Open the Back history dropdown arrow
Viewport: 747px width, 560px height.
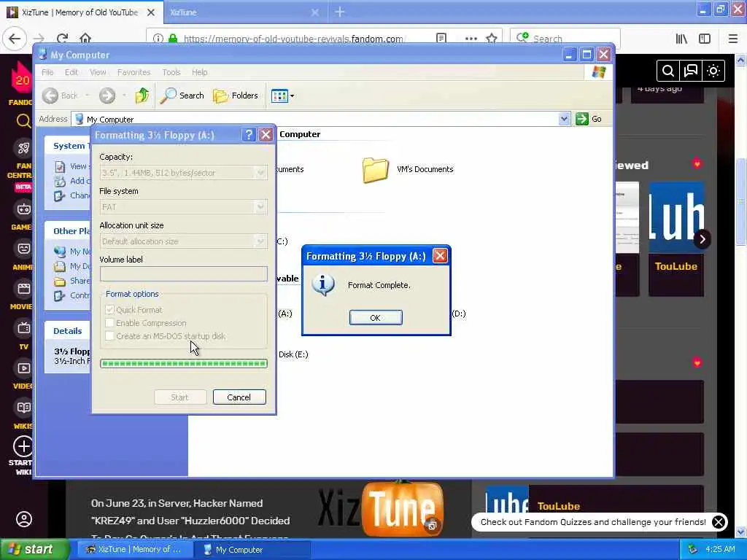pos(88,96)
